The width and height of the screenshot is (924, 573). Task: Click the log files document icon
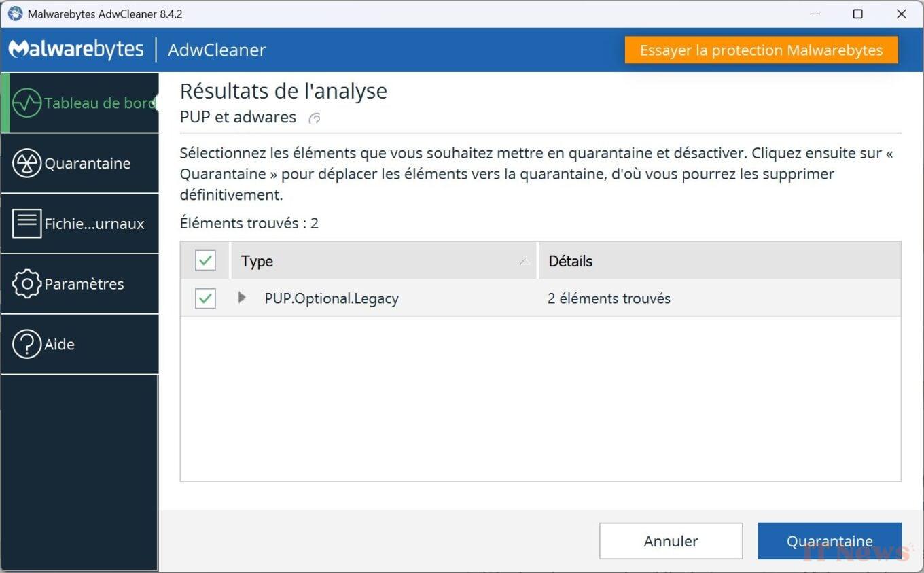(x=27, y=224)
